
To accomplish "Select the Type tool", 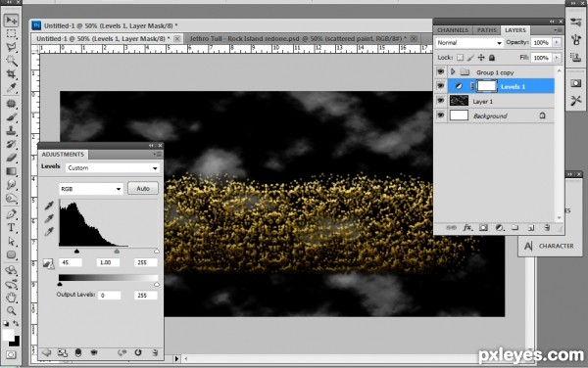I will 11,228.
